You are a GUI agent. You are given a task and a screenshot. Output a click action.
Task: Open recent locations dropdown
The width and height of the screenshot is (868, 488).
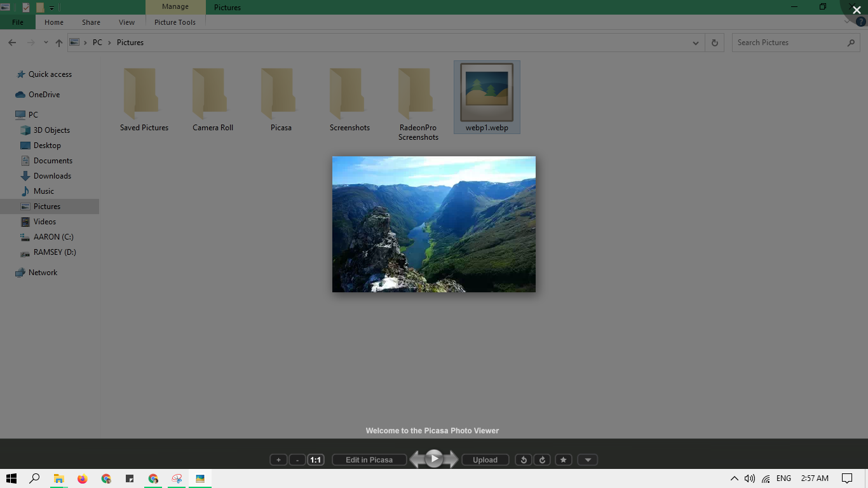[46, 43]
